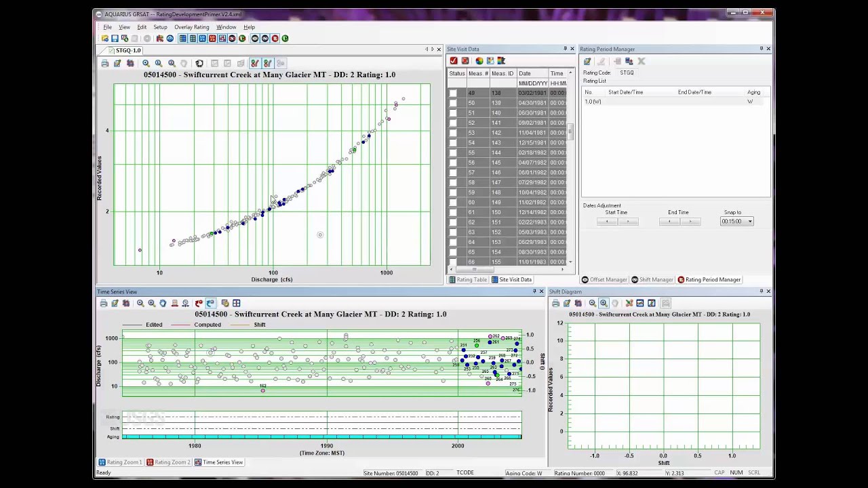Click measurement ID cell 155

click(502, 262)
